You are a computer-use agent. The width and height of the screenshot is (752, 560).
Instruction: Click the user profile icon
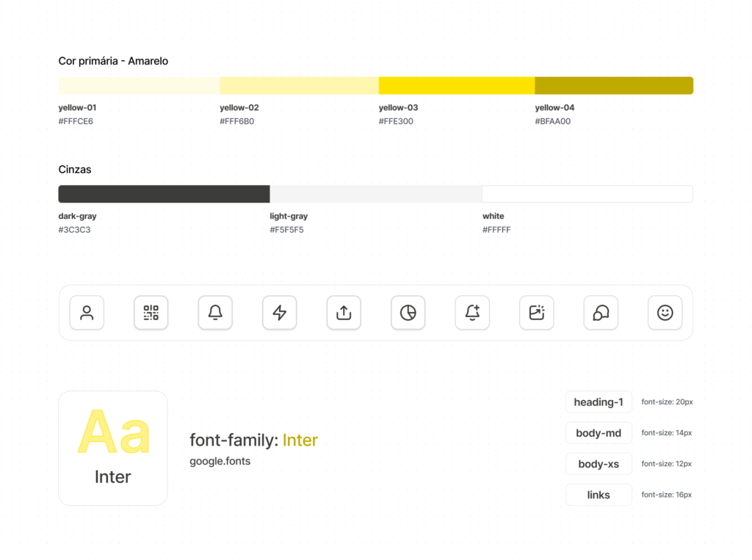tap(87, 313)
